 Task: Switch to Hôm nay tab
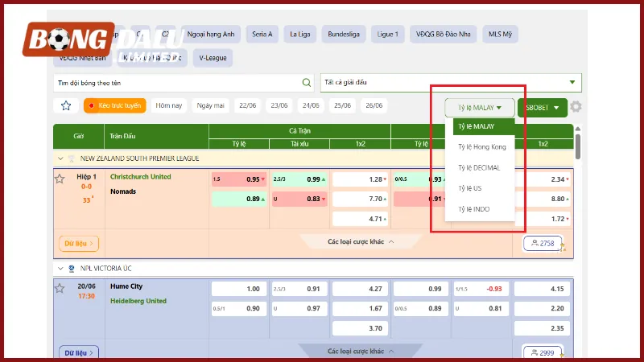click(169, 105)
